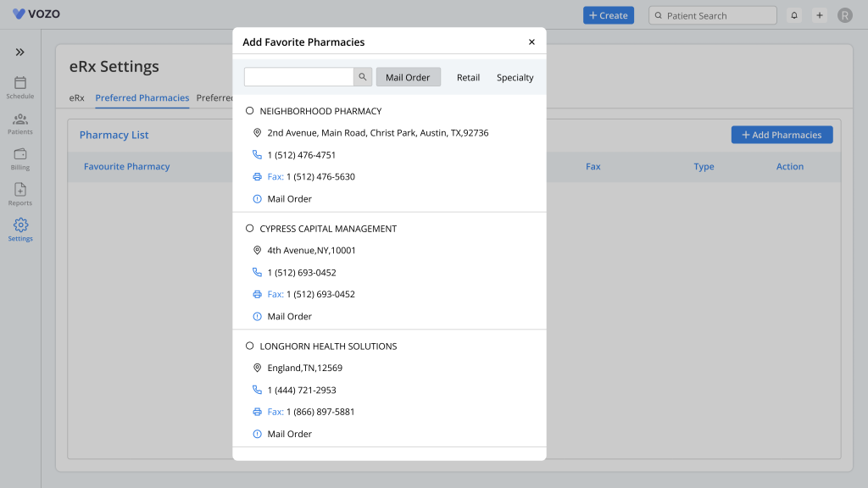Image resolution: width=868 pixels, height=488 pixels.
Task: Switch to Retail pharmacy filter
Action: pos(468,77)
